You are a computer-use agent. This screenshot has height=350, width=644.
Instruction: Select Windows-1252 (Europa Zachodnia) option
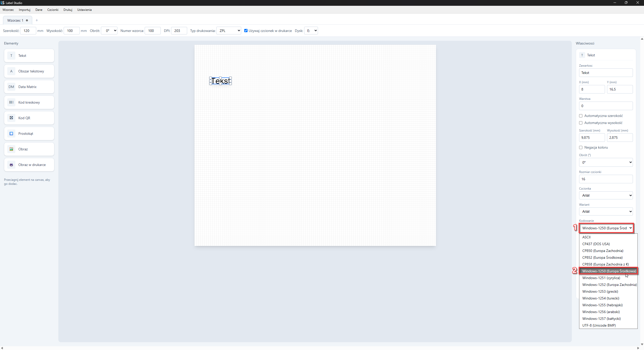click(608, 285)
